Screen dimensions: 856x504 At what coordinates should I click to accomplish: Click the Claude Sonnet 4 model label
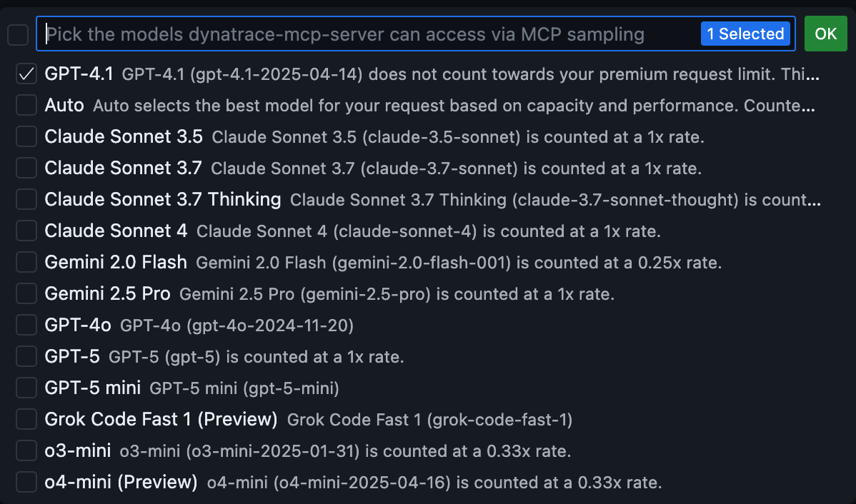click(x=116, y=231)
